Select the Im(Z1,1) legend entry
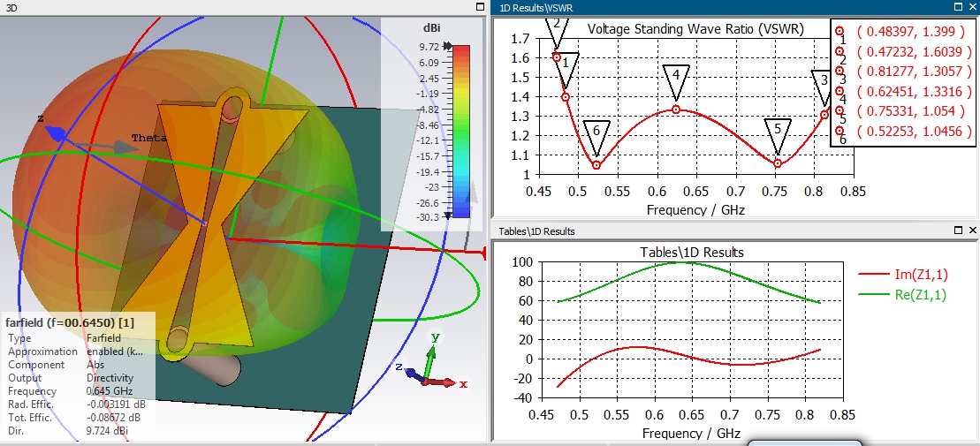Viewport: 980px width, 446px height. 901,273
